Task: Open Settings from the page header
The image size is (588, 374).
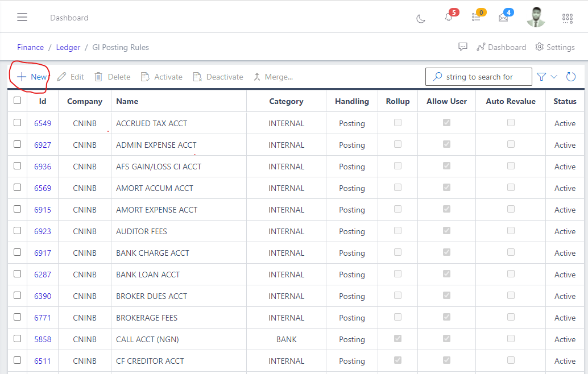Action: 554,47
